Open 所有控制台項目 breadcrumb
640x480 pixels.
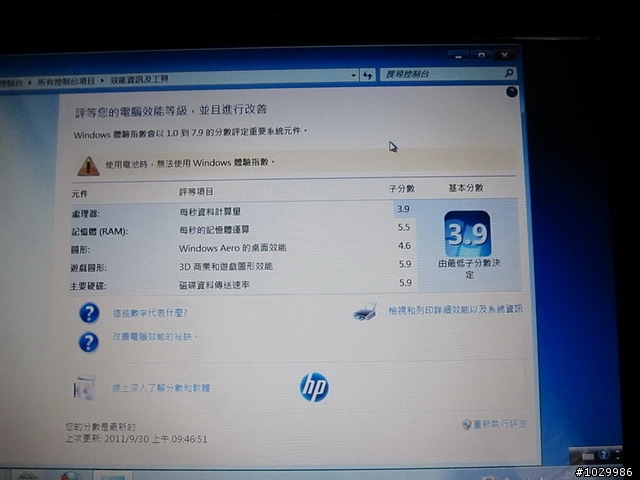click(x=66, y=81)
